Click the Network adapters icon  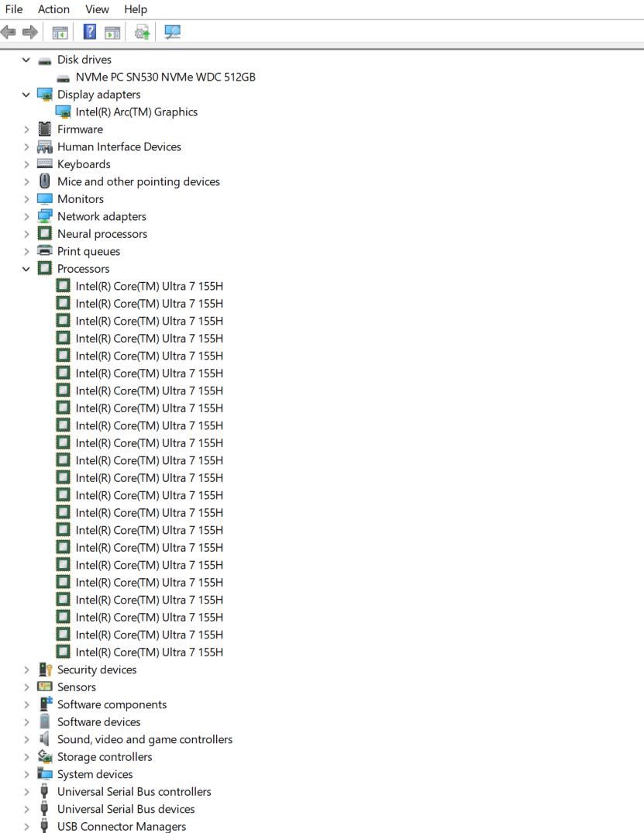45,216
